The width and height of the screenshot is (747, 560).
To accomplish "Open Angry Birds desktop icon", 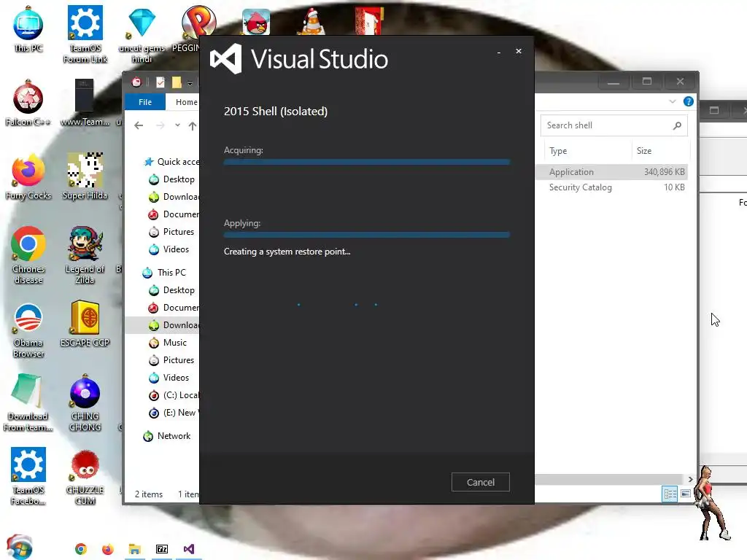I will 256,22.
